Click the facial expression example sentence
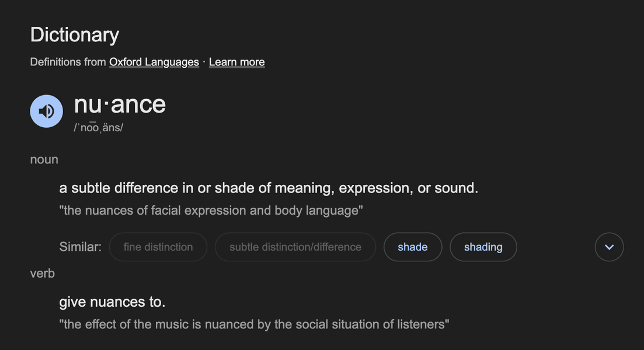Screen dimensions: 644x350 [x=211, y=211]
